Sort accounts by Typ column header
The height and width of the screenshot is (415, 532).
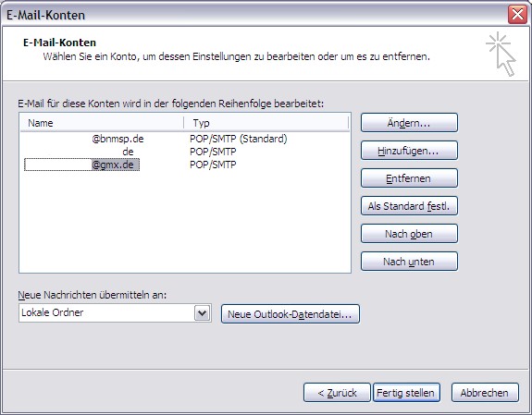pyautogui.click(x=266, y=123)
